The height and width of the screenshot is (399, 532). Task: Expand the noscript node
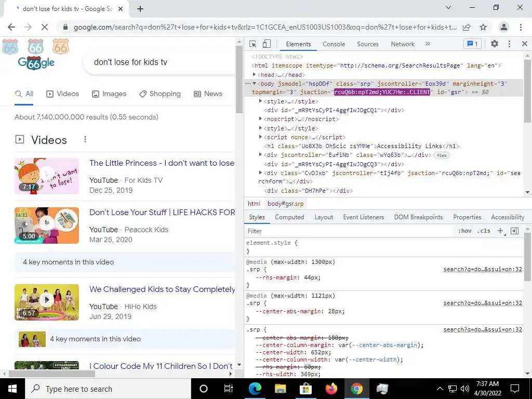tap(261, 119)
